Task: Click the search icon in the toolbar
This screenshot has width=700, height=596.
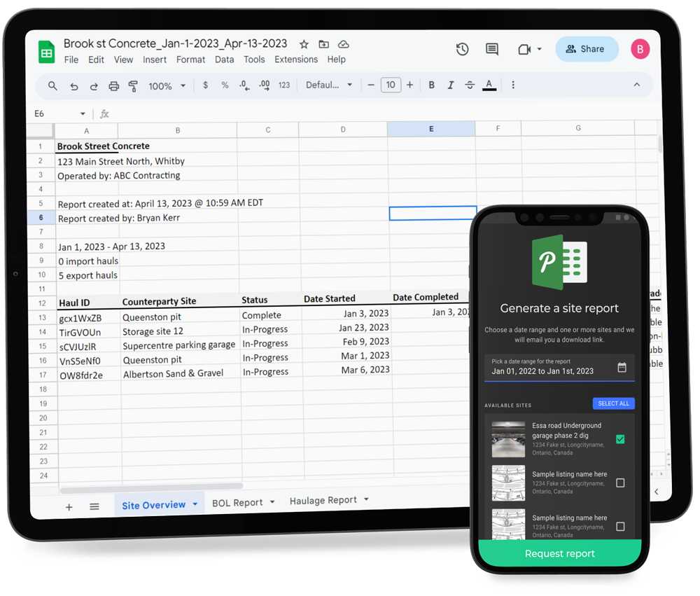Action: click(x=53, y=85)
